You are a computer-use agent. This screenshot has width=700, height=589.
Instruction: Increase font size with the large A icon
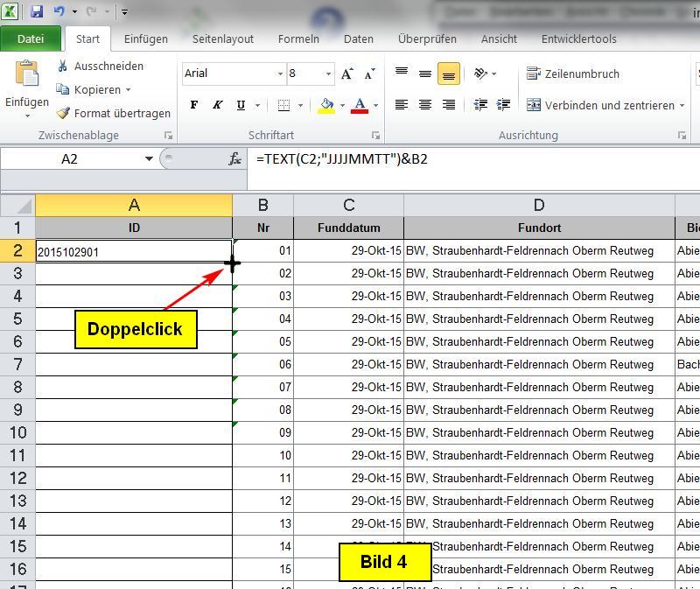pyautogui.click(x=347, y=74)
